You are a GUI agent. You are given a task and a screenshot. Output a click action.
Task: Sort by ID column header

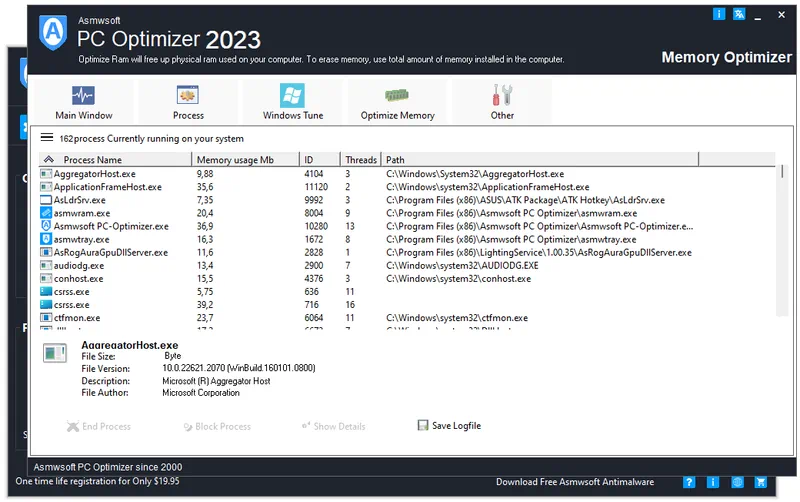click(320, 160)
